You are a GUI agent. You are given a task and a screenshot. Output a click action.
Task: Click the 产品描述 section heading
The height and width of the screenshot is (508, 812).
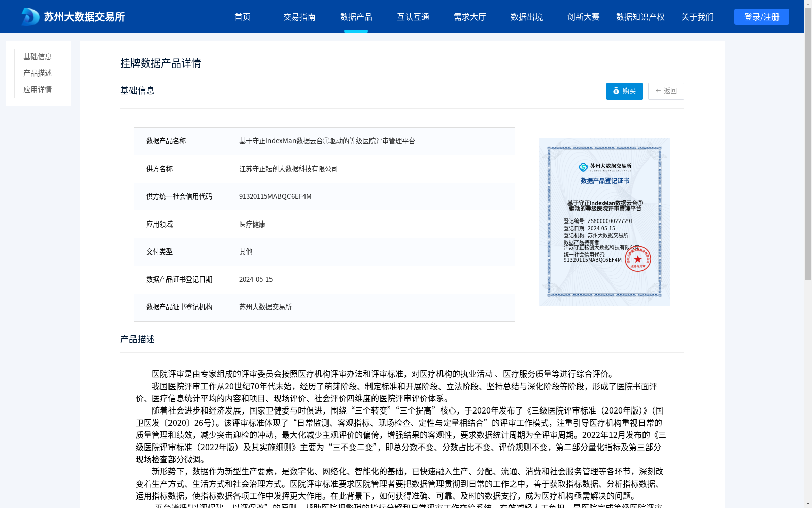(x=138, y=339)
